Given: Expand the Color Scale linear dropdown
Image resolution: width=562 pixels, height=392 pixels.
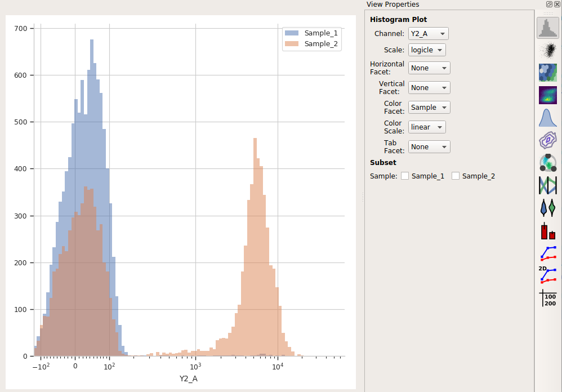Looking at the screenshot, I should (427, 127).
